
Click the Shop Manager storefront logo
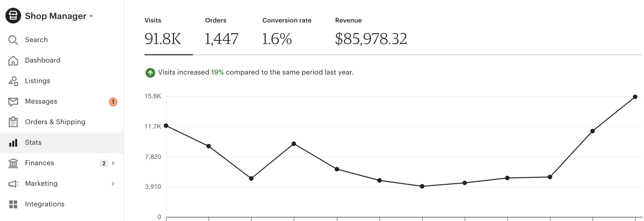[x=13, y=15]
